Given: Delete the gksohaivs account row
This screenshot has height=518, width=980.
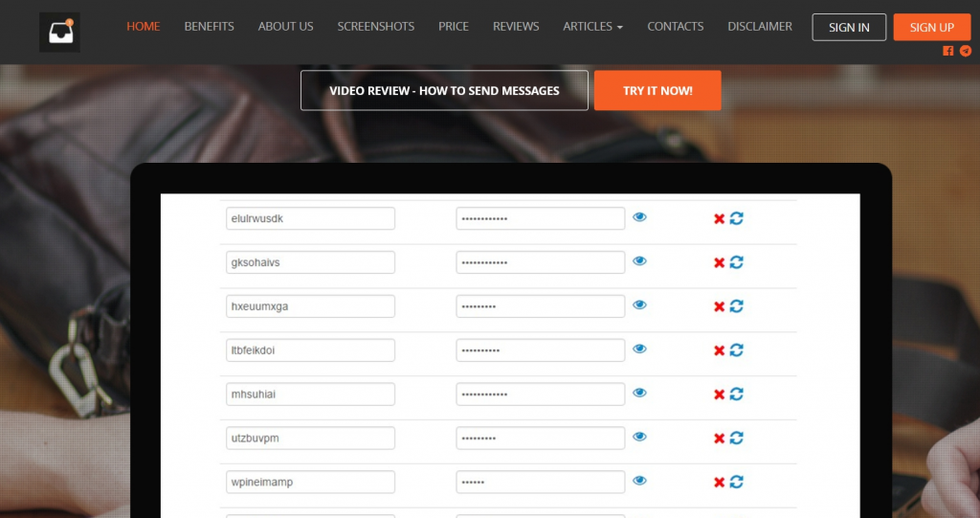Looking at the screenshot, I should (719, 262).
